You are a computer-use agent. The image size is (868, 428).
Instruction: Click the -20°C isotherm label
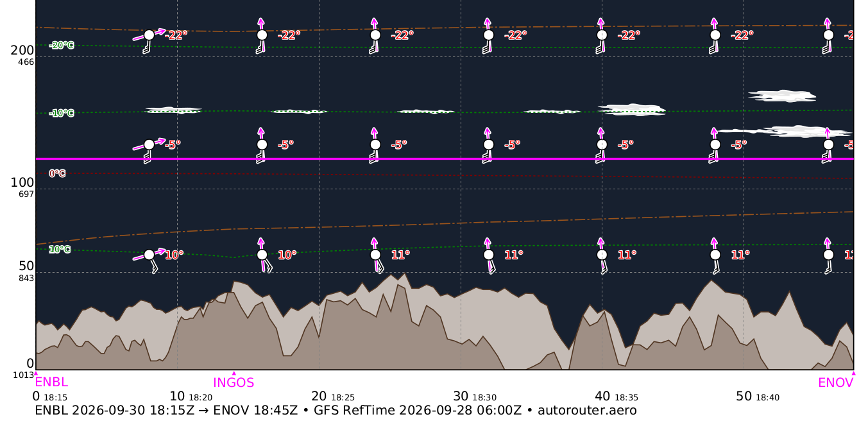click(x=62, y=46)
